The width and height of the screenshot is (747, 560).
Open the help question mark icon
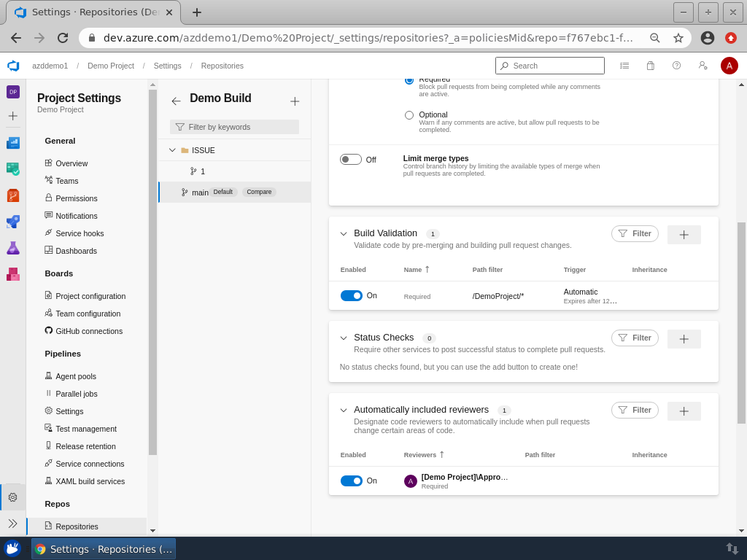(676, 66)
